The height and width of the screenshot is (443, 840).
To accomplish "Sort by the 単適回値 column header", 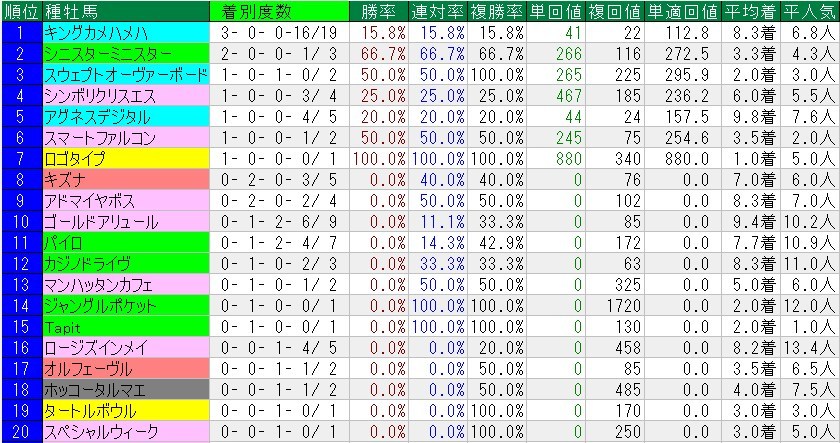I will pos(682,11).
